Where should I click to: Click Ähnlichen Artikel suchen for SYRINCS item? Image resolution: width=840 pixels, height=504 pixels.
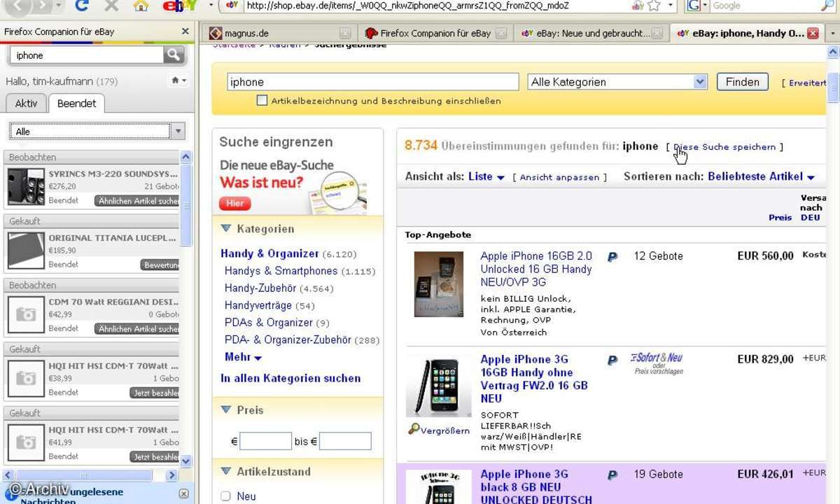coord(137,201)
